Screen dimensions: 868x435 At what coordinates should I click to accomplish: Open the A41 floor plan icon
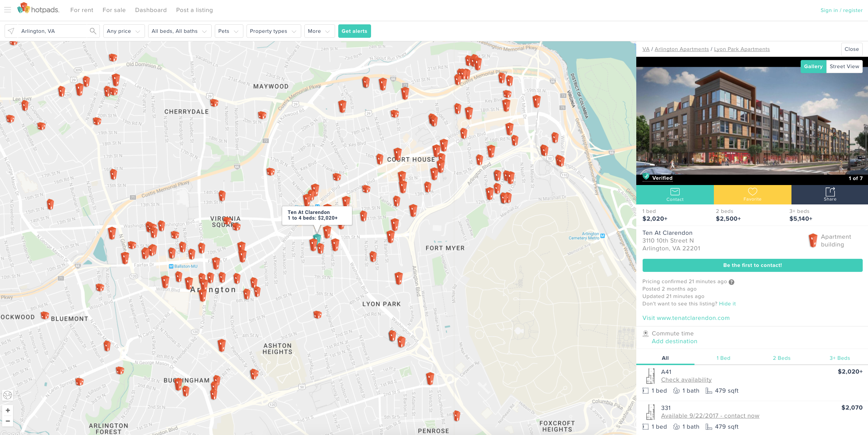click(x=650, y=376)
